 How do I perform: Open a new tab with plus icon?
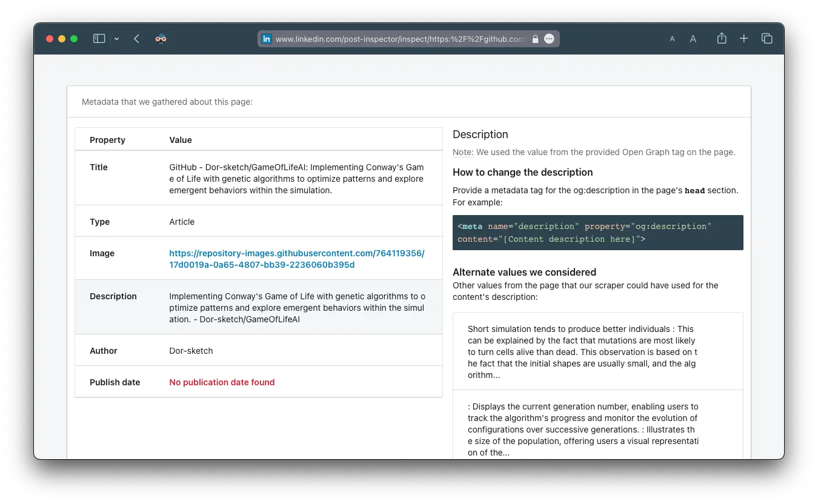tap(744, 39)
